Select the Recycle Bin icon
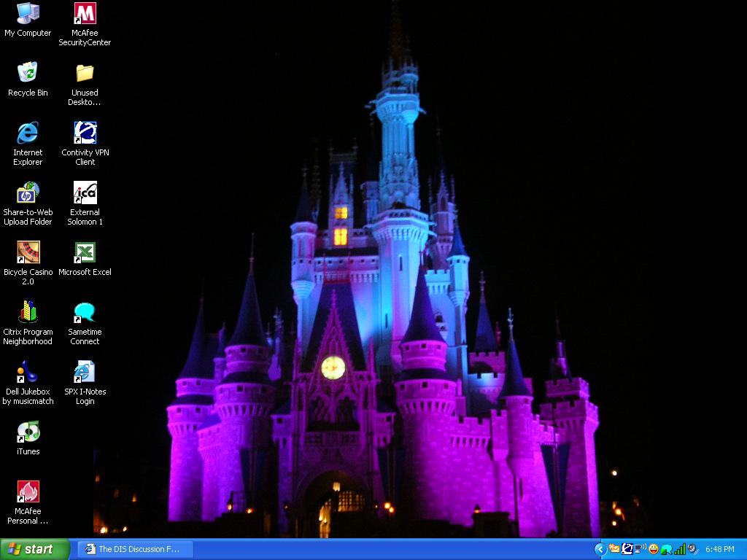The width and height of the screenshot is (747, 560). [28, 79]
